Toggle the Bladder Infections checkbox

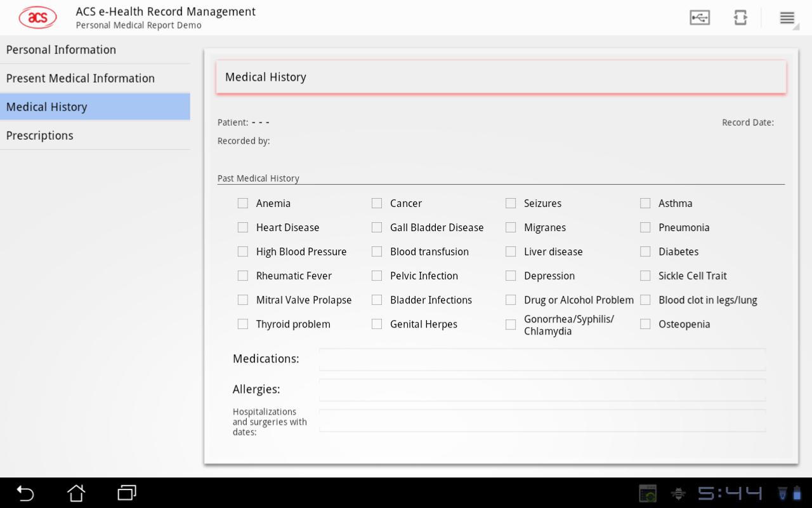(377, 300)
